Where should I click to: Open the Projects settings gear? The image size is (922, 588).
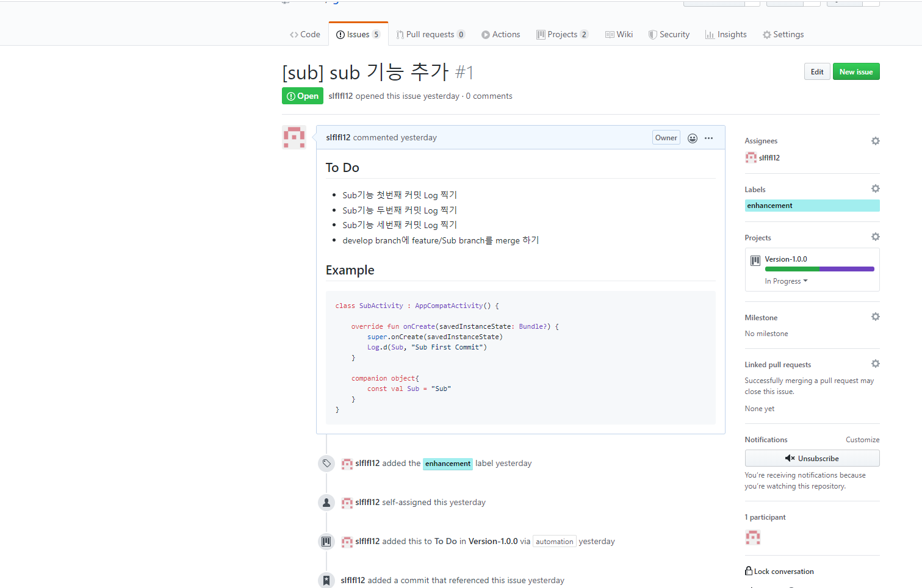pyautogui.click(x=875, y=237)
